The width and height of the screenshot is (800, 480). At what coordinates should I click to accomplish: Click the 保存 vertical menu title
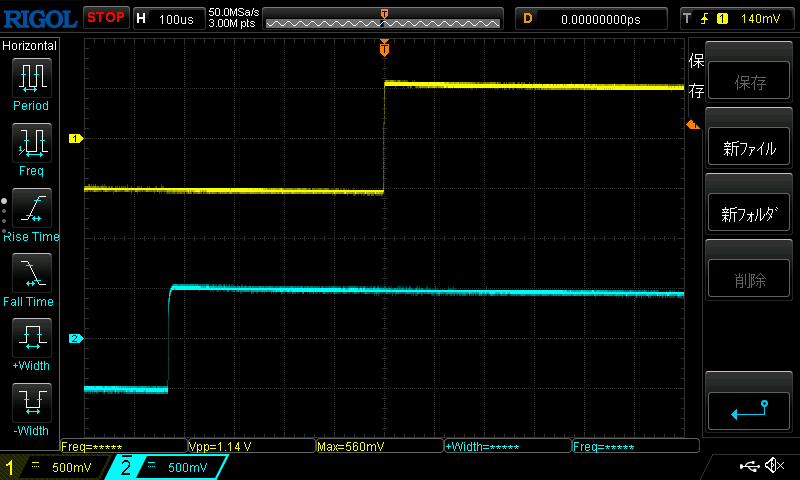tap(696, 75)
